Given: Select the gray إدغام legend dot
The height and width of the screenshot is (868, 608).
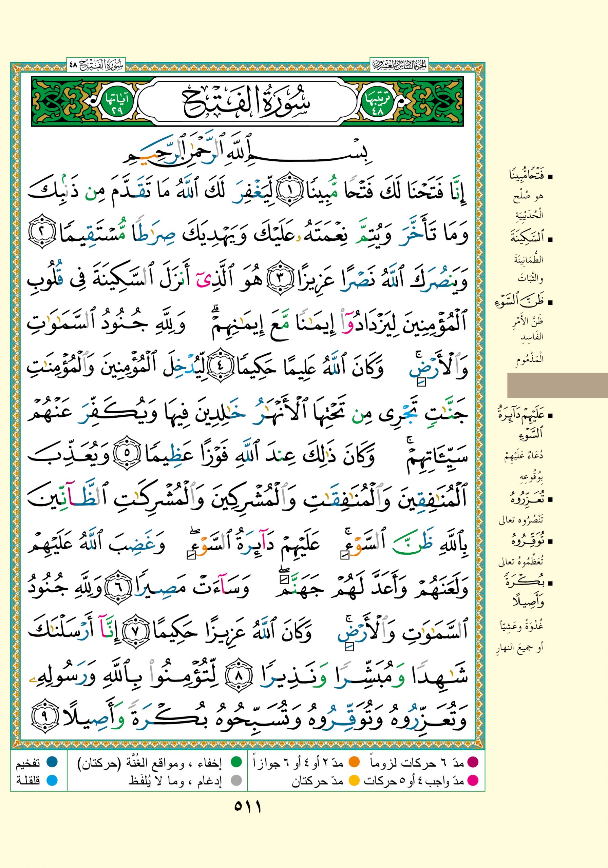Looking at the screenshot, I should [236, 780].
